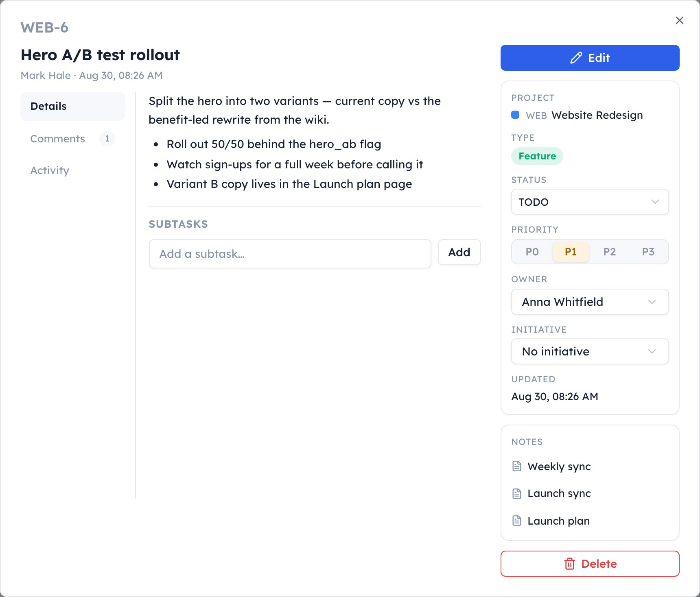The height and width of the screenshot is (597, 700).
Task: Click the blue Website Redesign project color dot
Action: click(x=515, y=115)
